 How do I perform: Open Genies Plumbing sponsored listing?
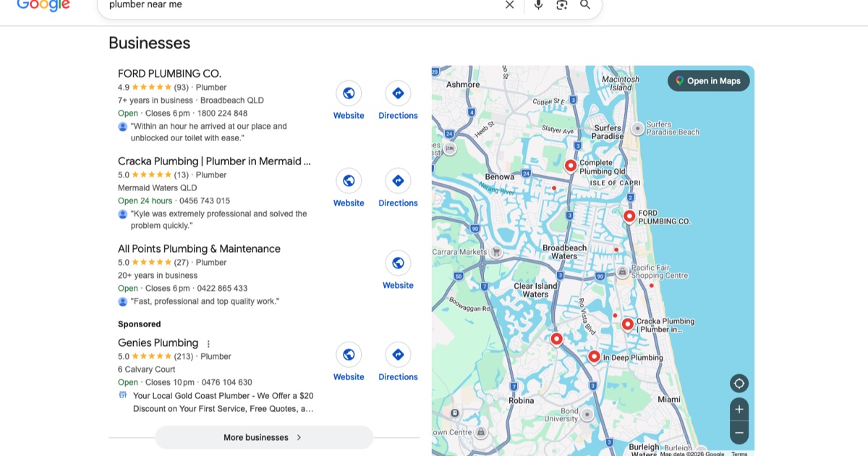158,343
